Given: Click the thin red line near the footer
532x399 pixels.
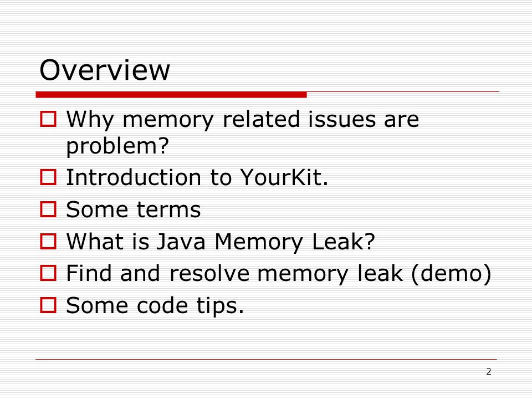Looking at the screenshot, I should [267, 359].
